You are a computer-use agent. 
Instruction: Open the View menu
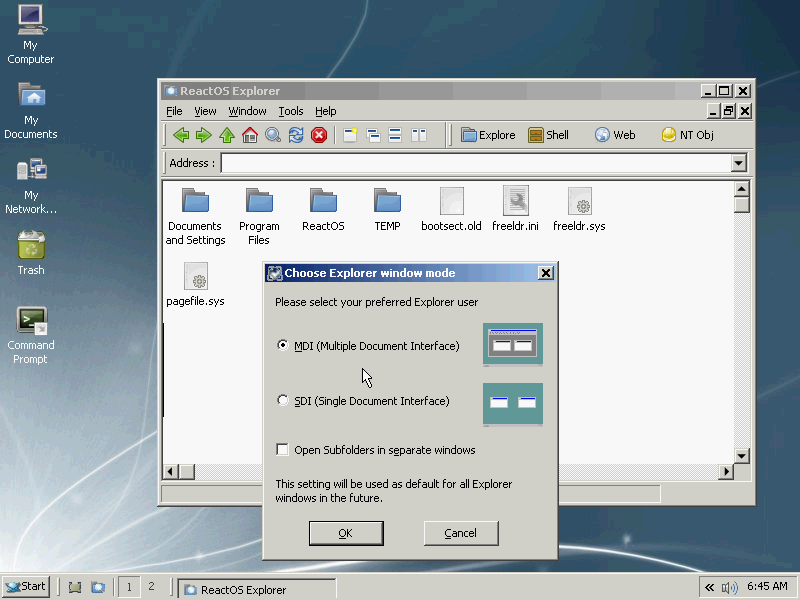pos(205,111)
